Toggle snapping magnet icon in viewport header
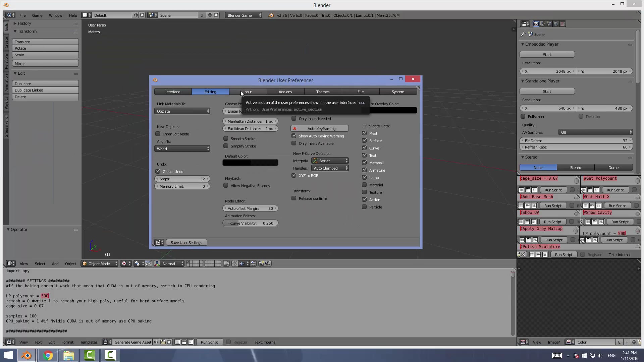 pos(235,264)
